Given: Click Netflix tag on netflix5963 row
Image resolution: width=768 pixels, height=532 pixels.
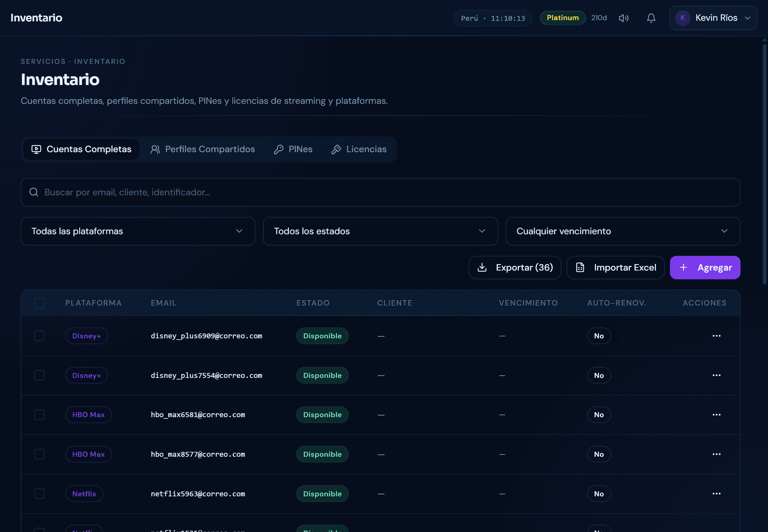Looking at the screenshot, I should [84, 494].
